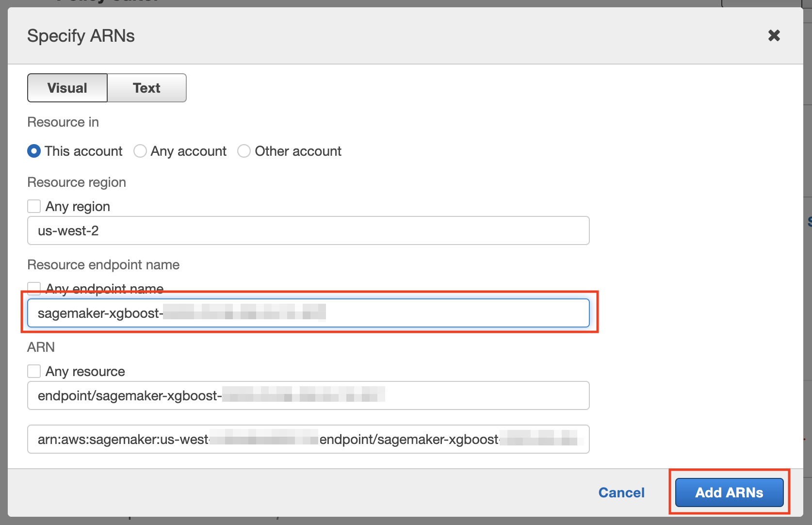Click the Cancel link
The height and width of the screenshot is (525, 812).
coord(621,492)
